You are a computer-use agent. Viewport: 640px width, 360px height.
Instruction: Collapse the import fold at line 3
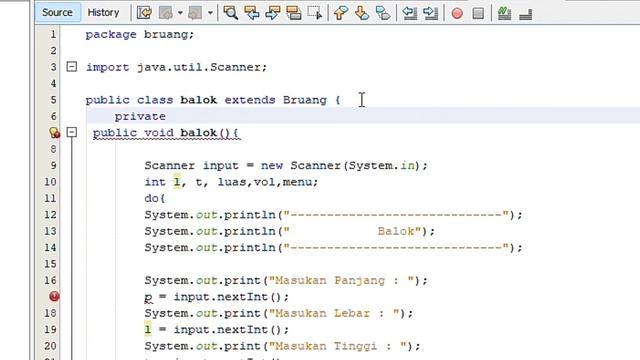click(x=71, y=67)
